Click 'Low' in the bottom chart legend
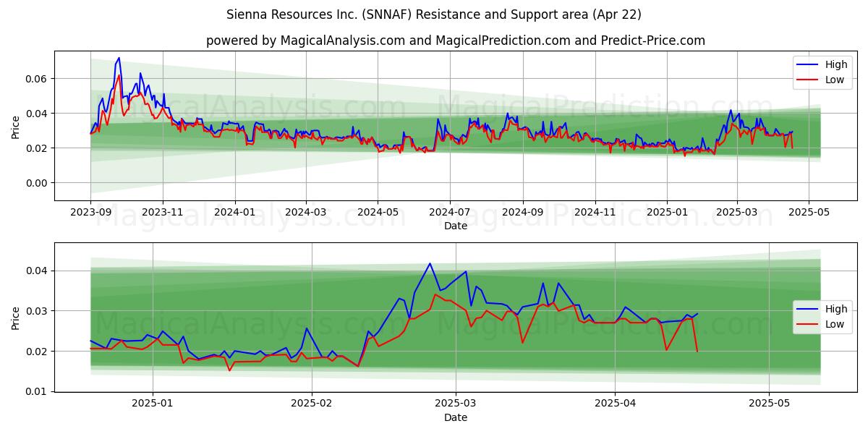The height and width of the screenshot is (434, 868). click(x=835, y=324)
